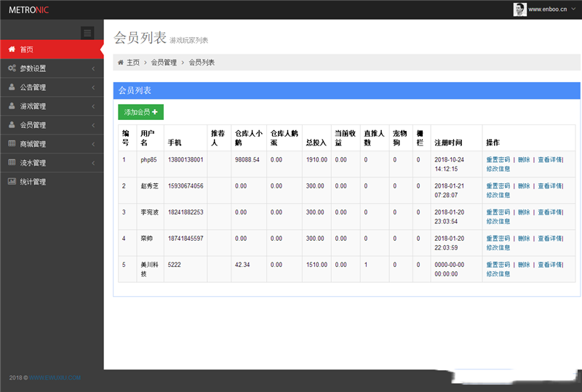Click 重置密码 for phone 18741845597 row
The image size is (582, 392).
pos(498,239)
